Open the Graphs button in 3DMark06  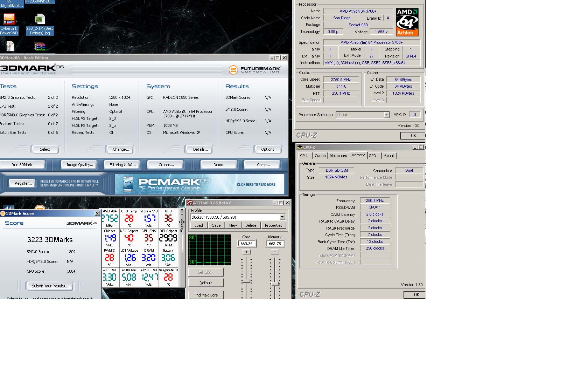pos(166,165)
